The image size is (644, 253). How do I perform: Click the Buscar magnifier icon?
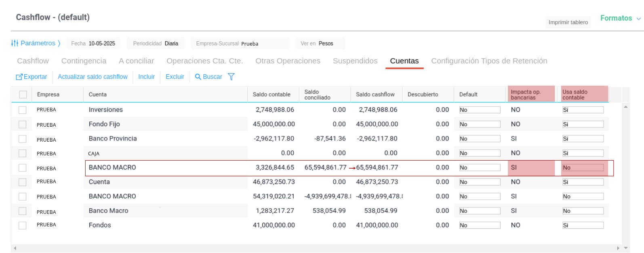198,77
